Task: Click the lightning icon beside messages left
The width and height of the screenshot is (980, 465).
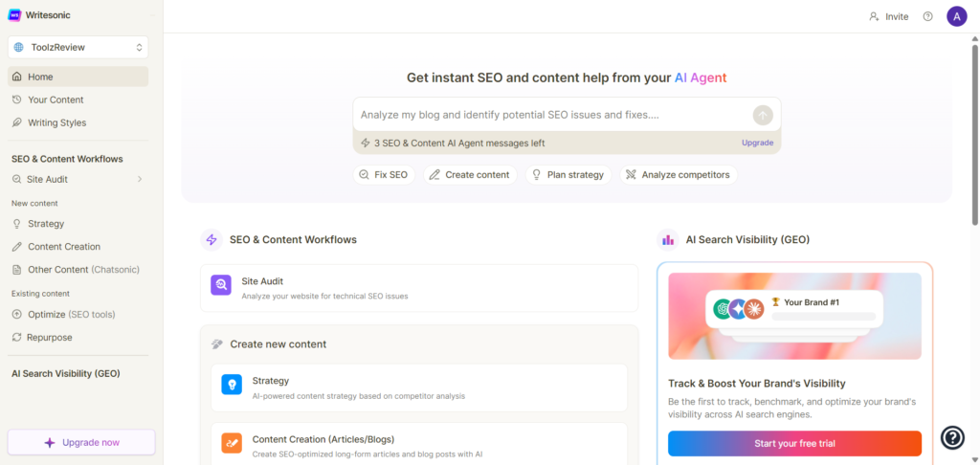Action: coord(366,143)
